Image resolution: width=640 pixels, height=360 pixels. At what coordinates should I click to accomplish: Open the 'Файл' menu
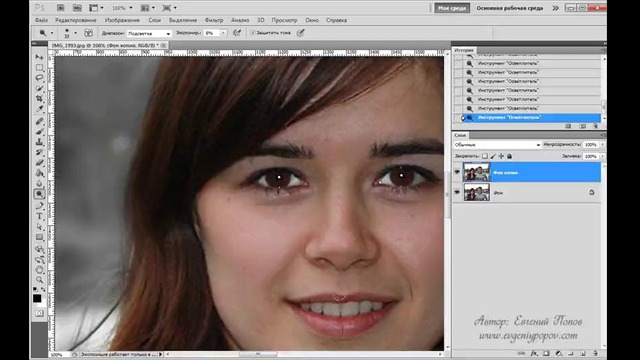(x=41, y=20)
